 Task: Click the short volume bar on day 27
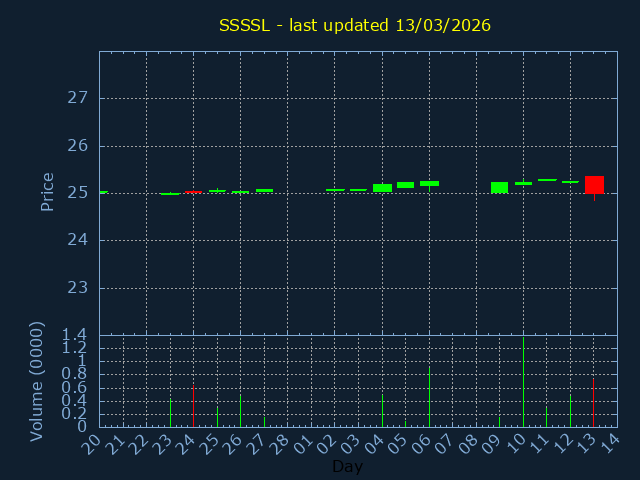[264, 422]
